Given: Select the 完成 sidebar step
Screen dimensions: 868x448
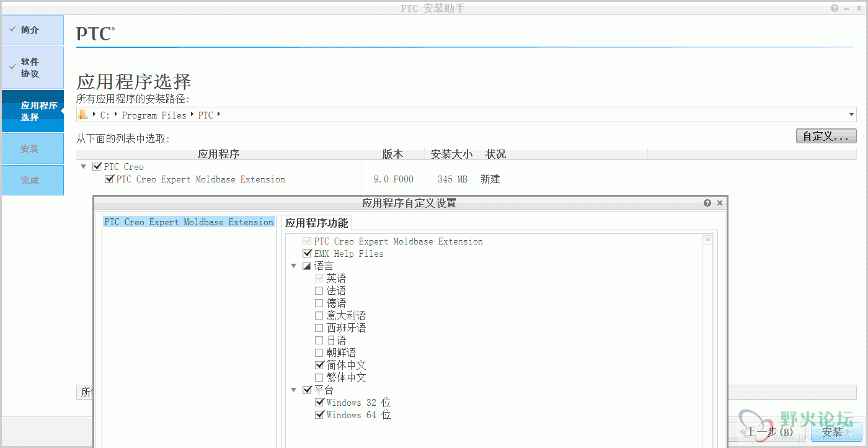Looking at the screenshot, I should point(32,181).
